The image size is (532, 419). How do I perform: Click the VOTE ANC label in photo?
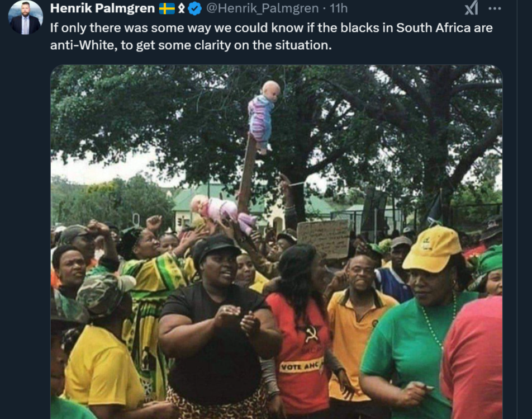pyautogui.click(x=300, y=366)
